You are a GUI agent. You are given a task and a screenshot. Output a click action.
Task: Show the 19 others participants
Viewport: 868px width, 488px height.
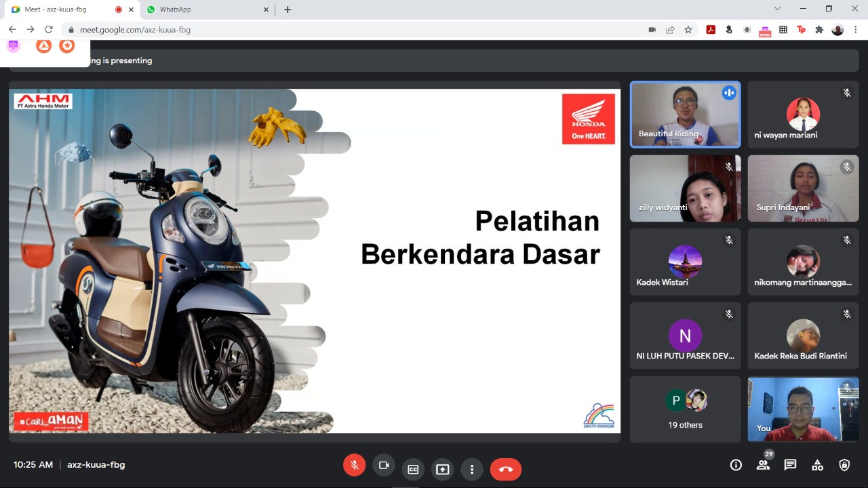(x=685, y=409)
